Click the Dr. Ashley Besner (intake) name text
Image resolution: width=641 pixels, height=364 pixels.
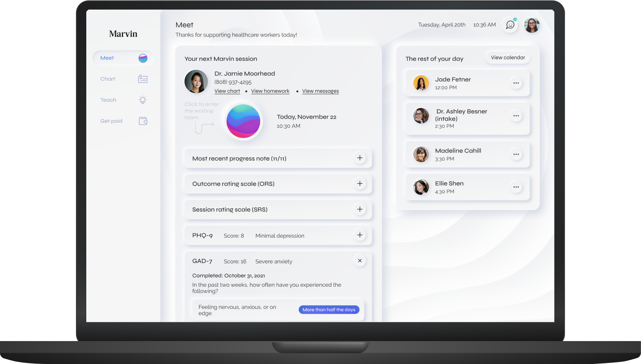point(461,115)
